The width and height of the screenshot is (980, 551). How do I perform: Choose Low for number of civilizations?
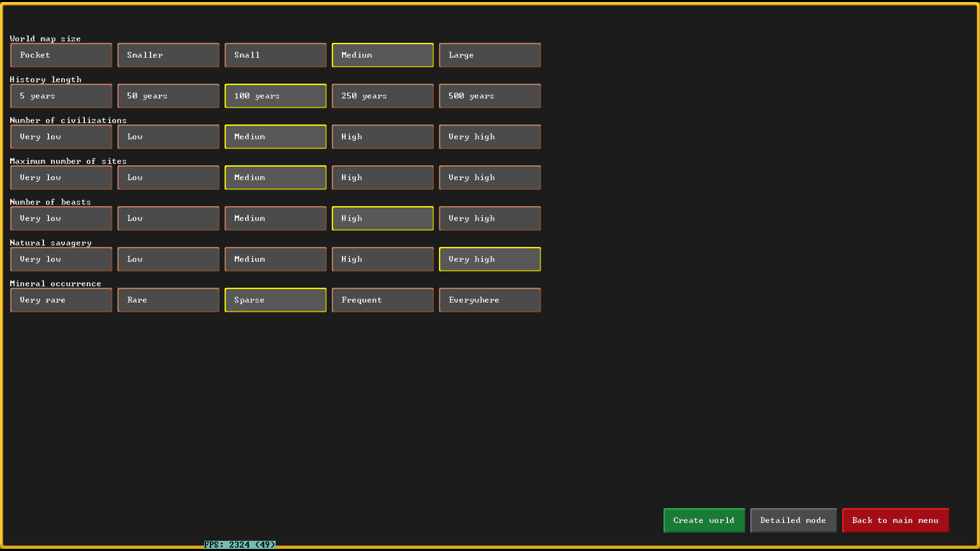[168, 137]
